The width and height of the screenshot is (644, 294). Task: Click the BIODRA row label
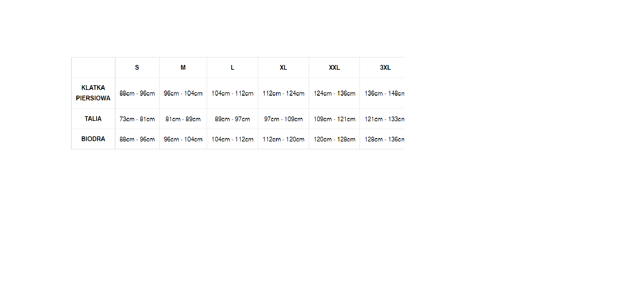(93, 139)
